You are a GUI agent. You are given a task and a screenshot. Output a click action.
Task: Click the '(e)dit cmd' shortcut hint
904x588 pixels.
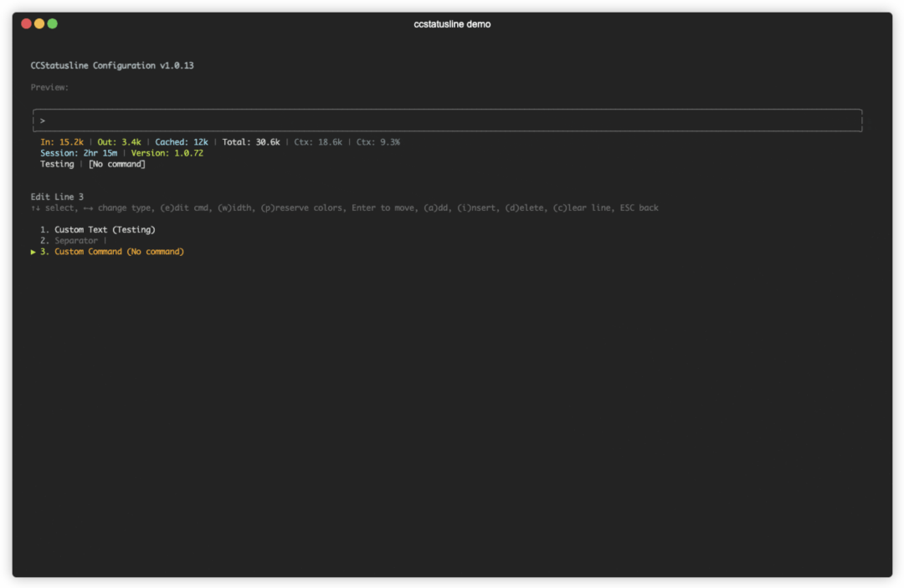[x=186, y=207]
